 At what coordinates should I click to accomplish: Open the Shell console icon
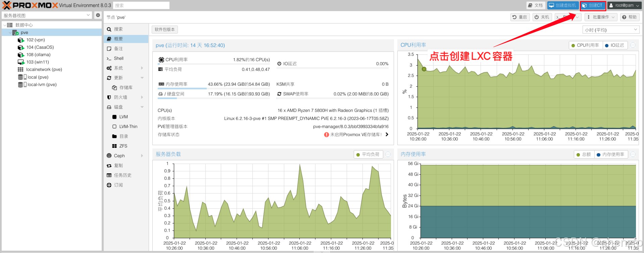pyautogui.click(x=109, y=58)
